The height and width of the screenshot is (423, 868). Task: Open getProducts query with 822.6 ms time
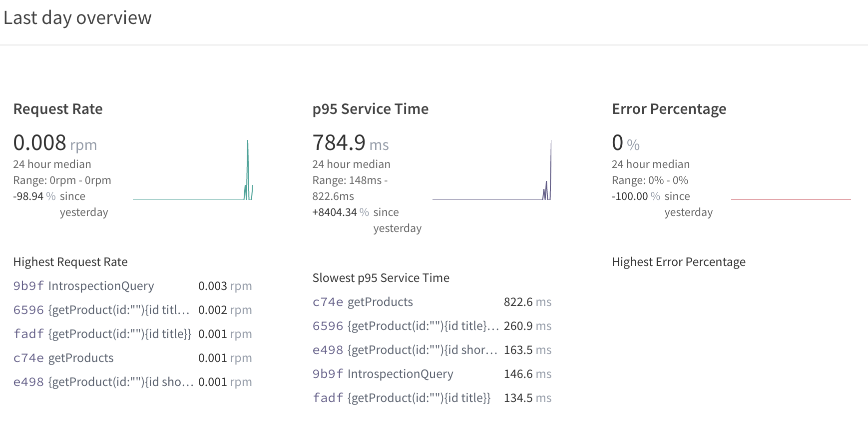point(363,302)
